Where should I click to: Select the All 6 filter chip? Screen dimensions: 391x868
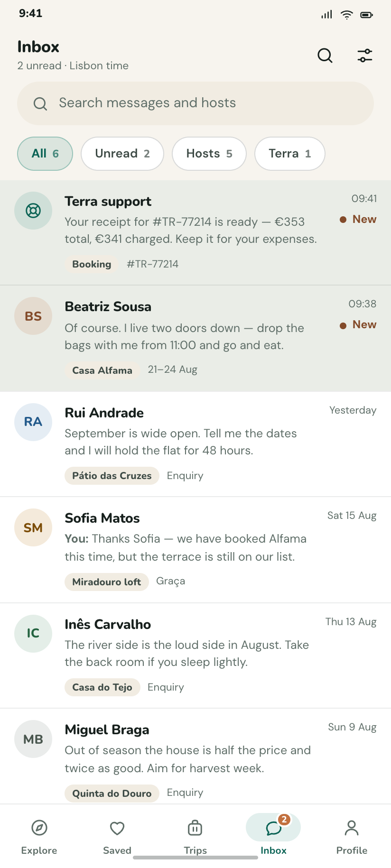[x=45, y=154]
